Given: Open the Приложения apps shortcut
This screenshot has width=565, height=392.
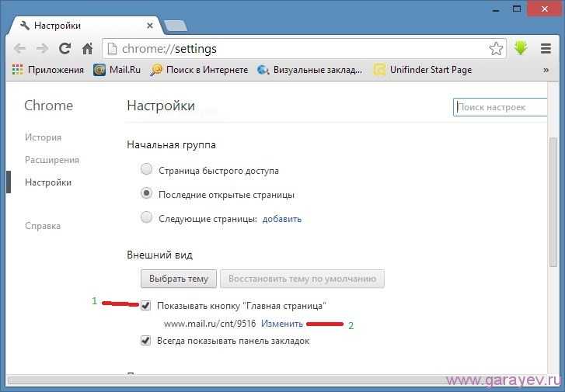Looking at the screenshot, I should click(48, 69).
